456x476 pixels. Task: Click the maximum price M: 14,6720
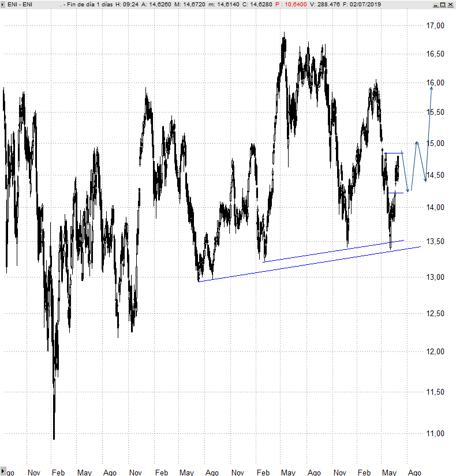pos(189,5)
